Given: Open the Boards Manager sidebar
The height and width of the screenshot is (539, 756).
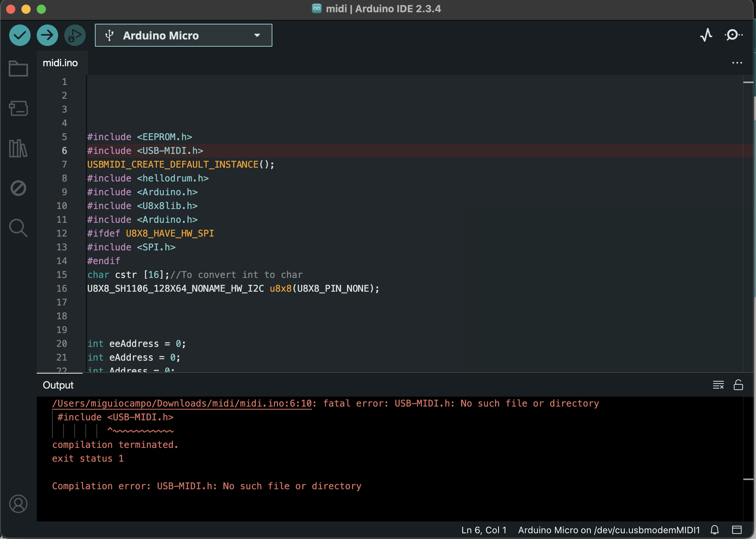Looking at the screenshot, I should click(18, 108).
